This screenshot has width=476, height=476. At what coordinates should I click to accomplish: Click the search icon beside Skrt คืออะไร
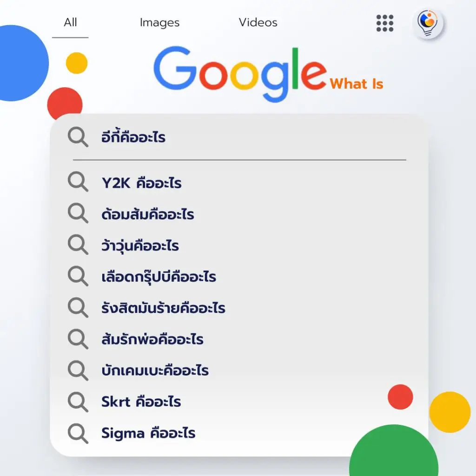click(x=78, y=402)
